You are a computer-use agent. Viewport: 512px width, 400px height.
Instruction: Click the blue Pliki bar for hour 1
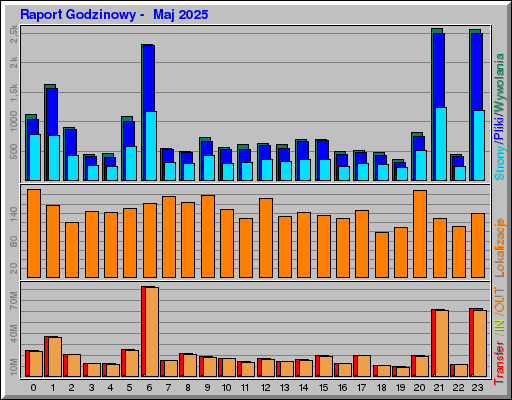pos(52,112)
